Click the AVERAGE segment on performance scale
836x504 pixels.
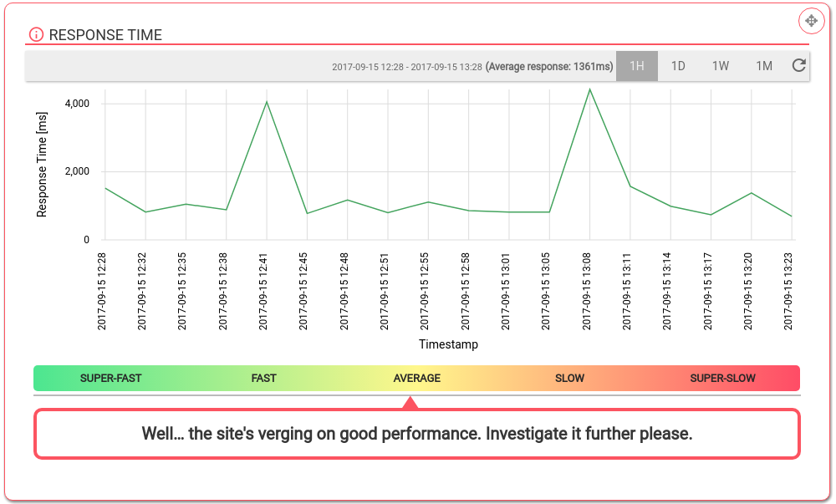click(416, 378)
